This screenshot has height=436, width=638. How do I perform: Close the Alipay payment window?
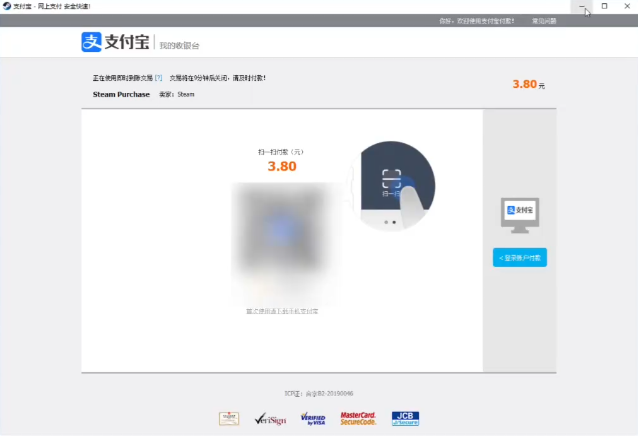[x=627, y=6]
